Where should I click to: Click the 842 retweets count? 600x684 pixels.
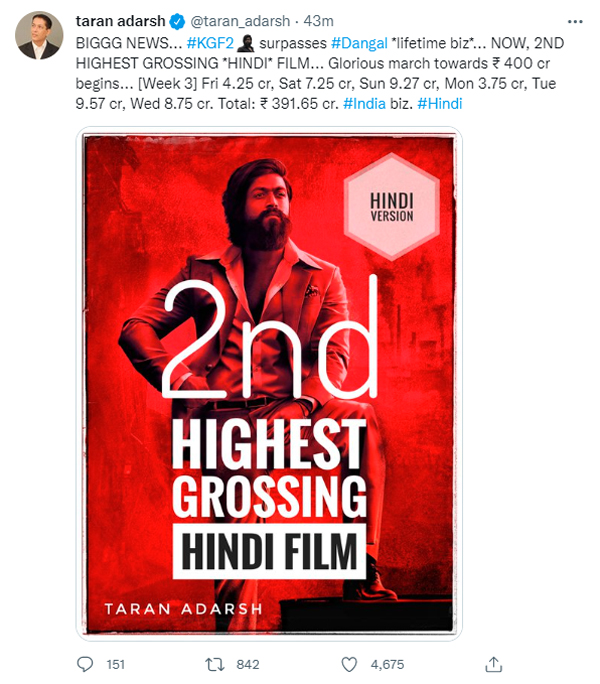tap(248, 665)
